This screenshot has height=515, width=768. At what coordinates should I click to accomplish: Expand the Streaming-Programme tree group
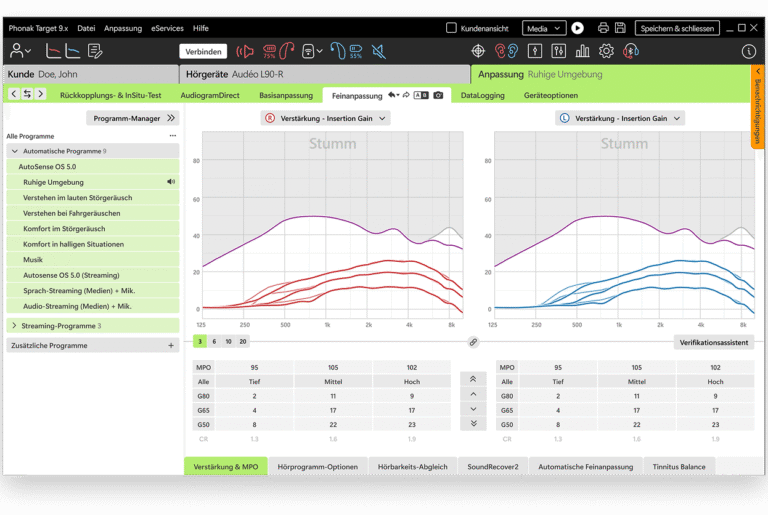point(13,326)
